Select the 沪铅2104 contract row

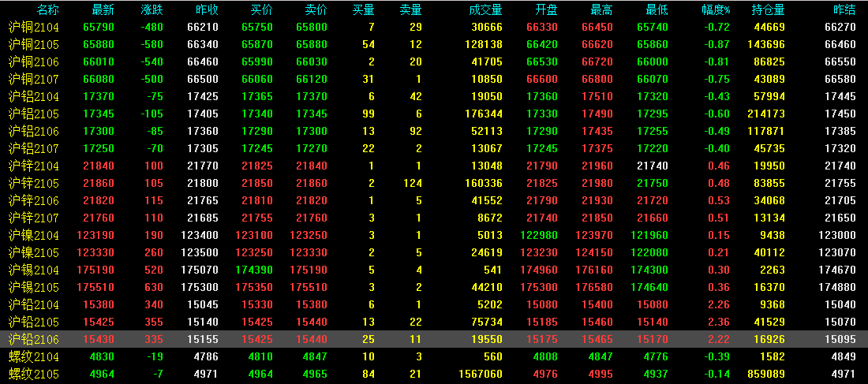point(434,305)
